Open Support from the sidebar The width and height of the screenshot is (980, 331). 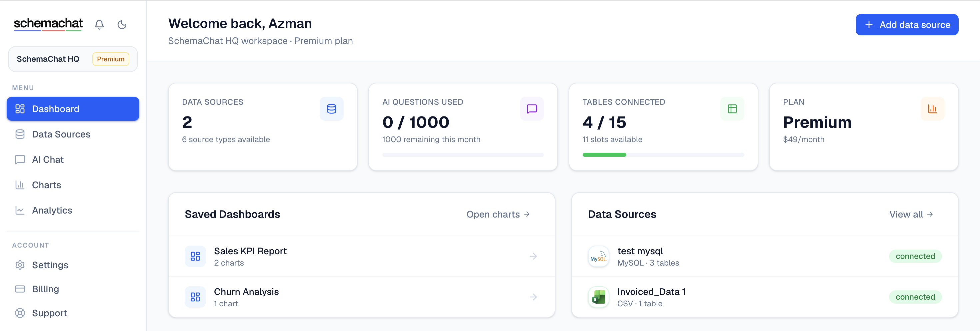(73, 313)
